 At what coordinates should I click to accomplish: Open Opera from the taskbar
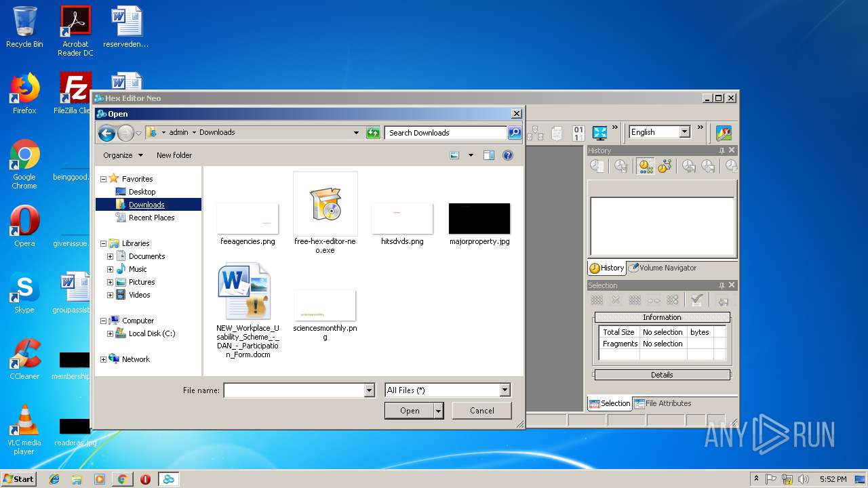pyautogui.click(x=145, y=479)
